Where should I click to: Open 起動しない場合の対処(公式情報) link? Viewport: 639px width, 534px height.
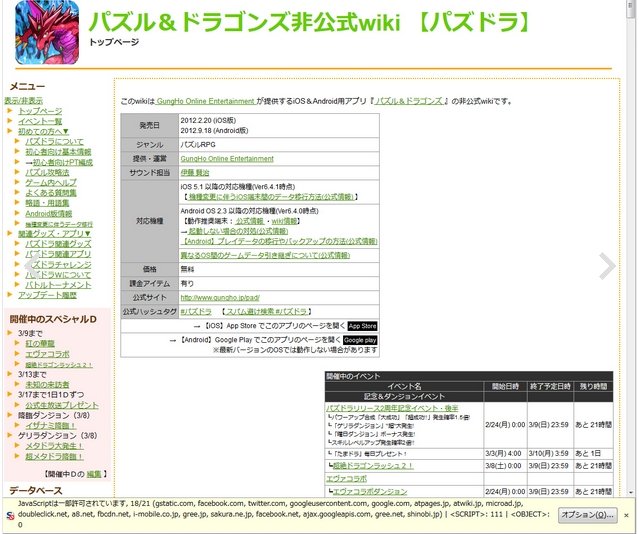point(238,231)
